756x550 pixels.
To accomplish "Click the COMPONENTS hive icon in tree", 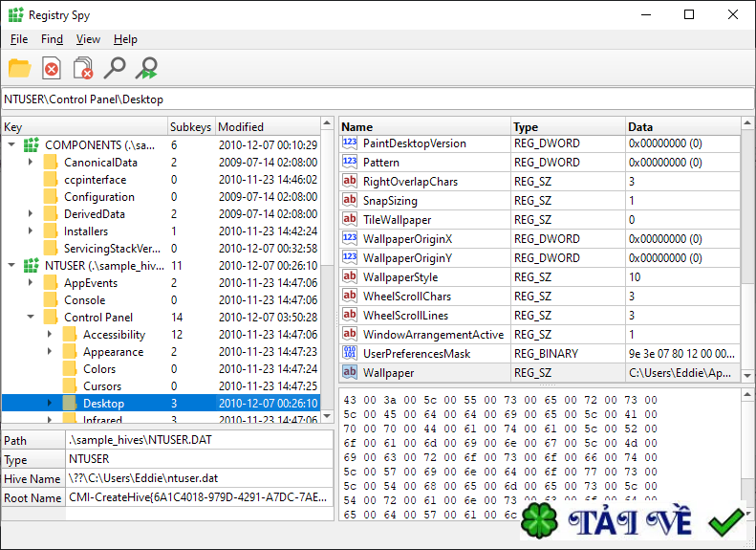I will [32, 145].
